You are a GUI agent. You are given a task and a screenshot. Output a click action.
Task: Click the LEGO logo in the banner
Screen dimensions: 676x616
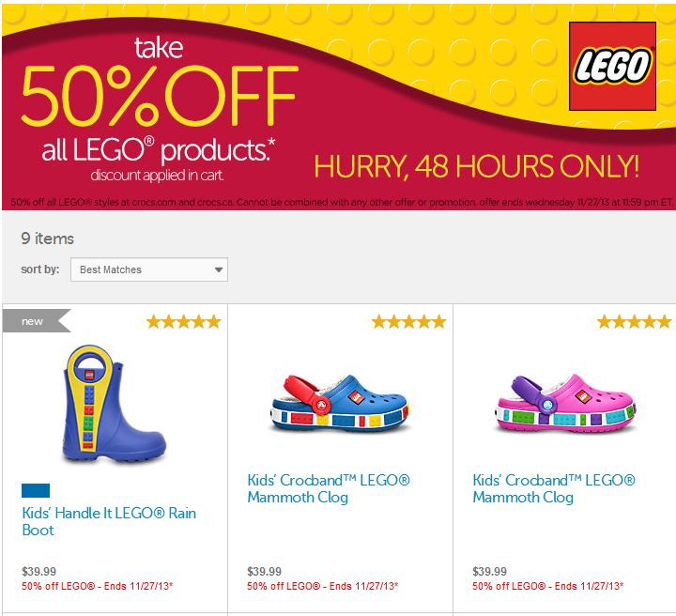tap(613, 67)
